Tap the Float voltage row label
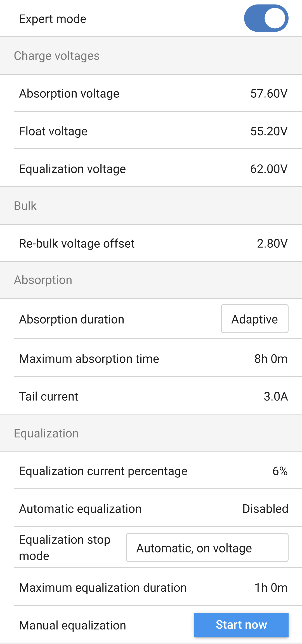Screen dimensions: 302x644 53,131
